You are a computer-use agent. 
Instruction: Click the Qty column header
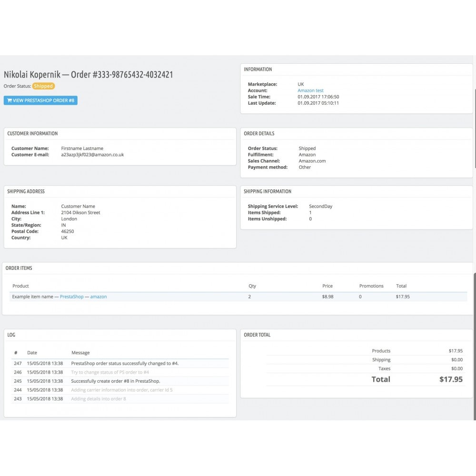[x=252, y=286]
